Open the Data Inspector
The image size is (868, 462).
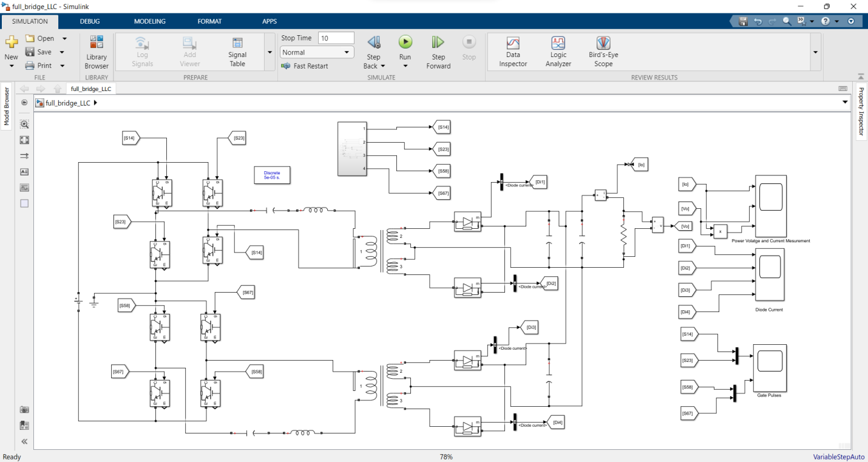[x=513, y=52]
